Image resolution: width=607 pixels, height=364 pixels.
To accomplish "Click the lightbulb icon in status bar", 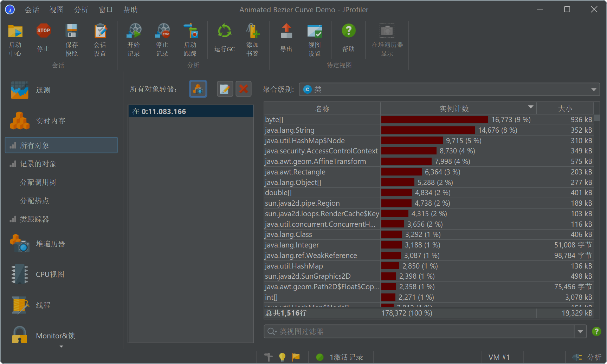I will pos(282,357).
